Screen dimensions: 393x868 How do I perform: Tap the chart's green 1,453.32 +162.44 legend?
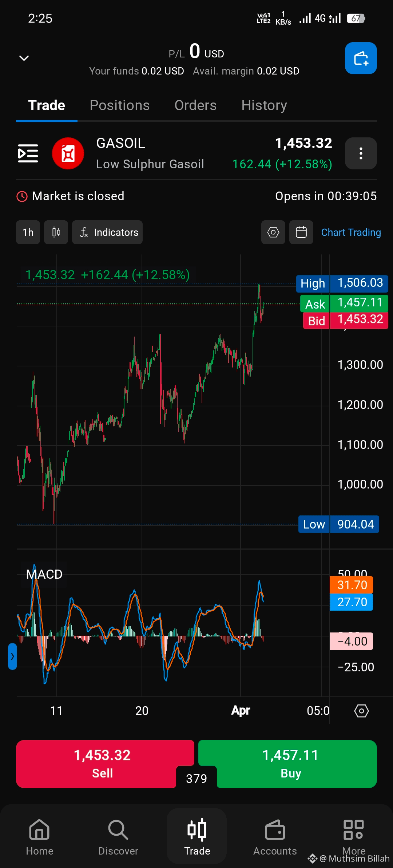point(108,275)
